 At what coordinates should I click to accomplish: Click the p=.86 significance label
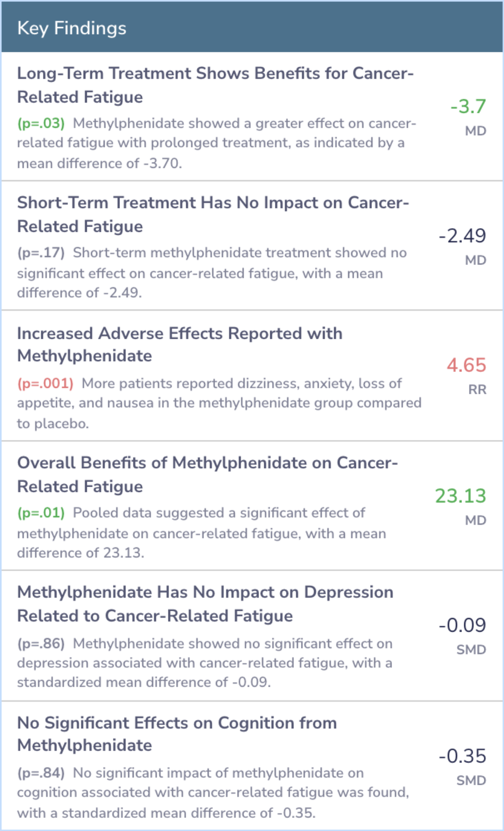[41, 643]
